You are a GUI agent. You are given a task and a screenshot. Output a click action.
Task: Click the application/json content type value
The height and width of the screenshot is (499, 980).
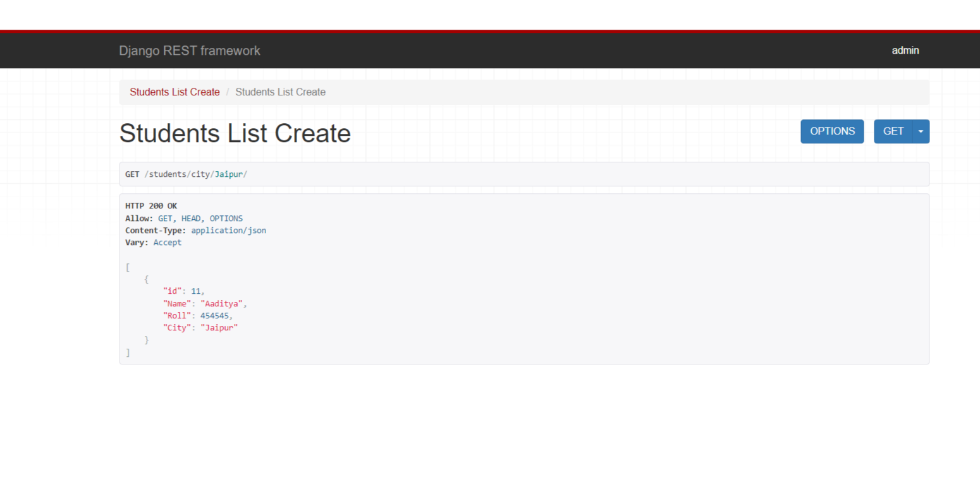point(228,231)
